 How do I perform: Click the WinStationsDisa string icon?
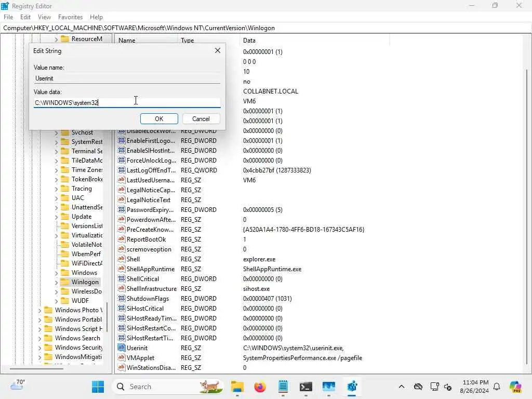pos(122,367)
